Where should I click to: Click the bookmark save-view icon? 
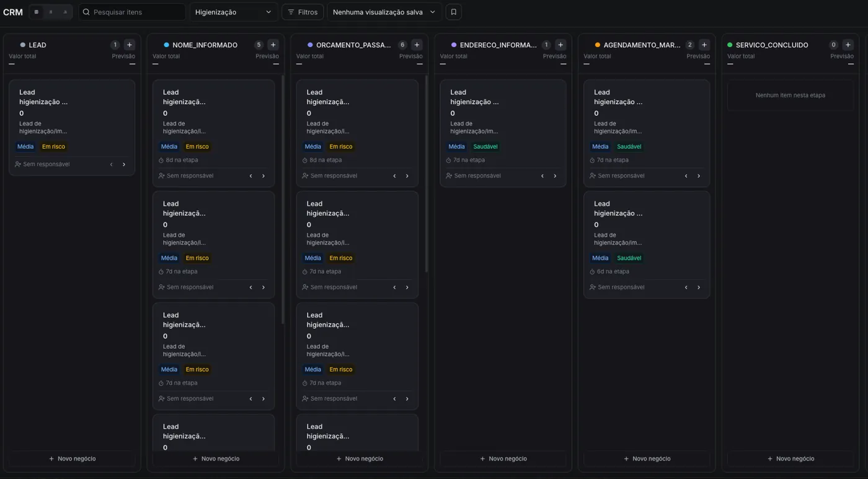click(x=453, y=12)
